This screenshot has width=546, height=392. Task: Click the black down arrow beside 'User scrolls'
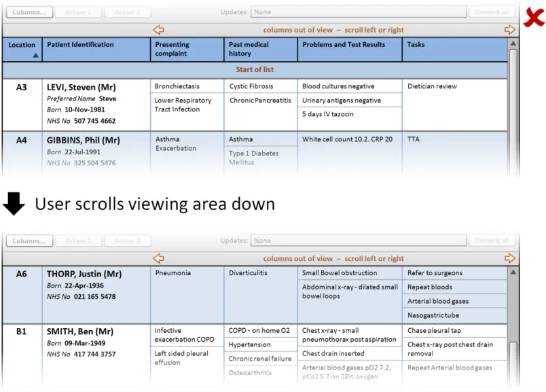14,203
